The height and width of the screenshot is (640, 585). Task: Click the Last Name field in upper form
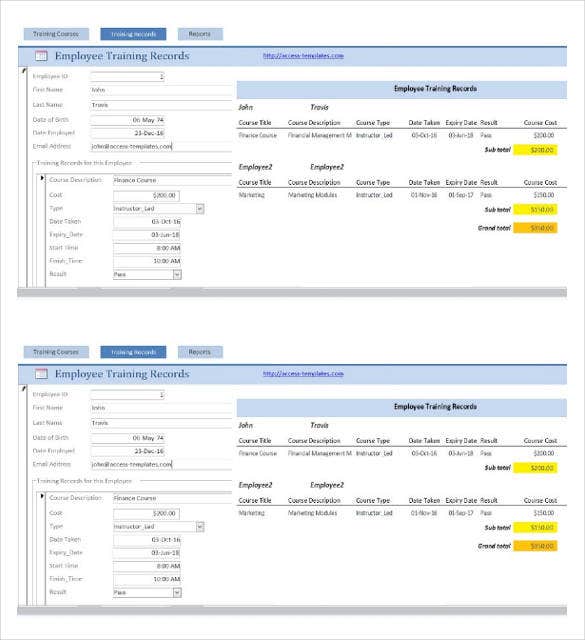click(161, 105)
